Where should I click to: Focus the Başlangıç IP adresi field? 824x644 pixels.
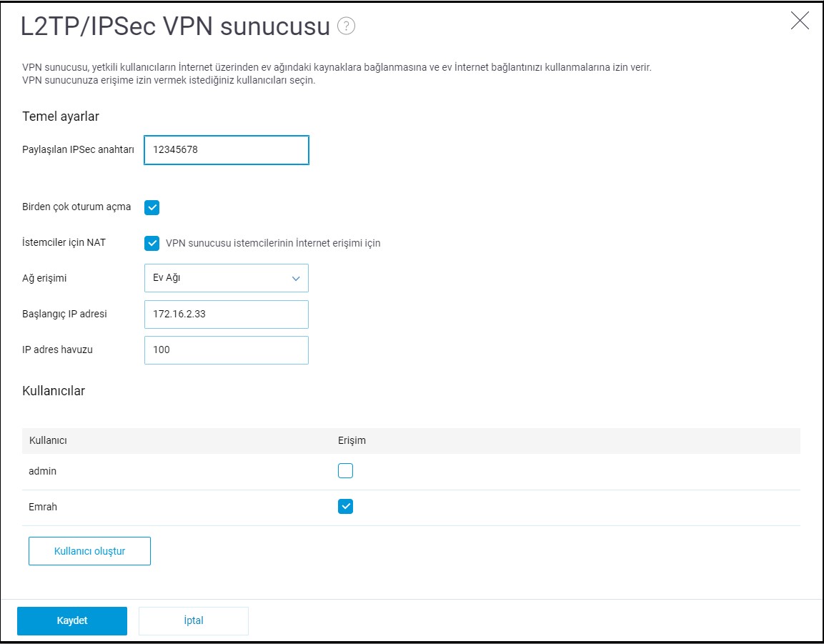[226, 314]
